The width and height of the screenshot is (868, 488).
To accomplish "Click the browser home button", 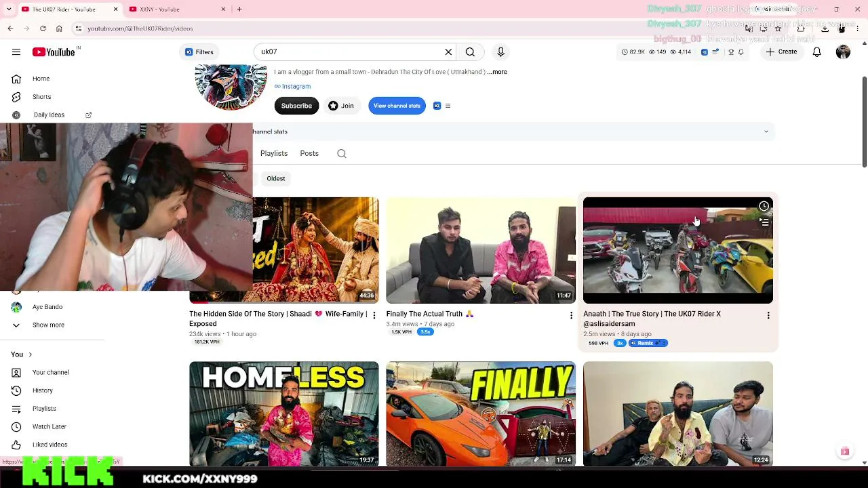I will [x=59, y=28].
